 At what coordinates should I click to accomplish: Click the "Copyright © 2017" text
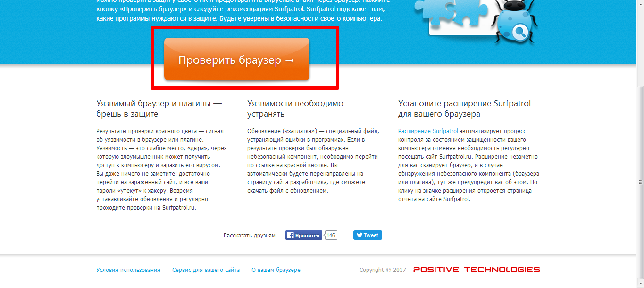(x=383, y=270)
